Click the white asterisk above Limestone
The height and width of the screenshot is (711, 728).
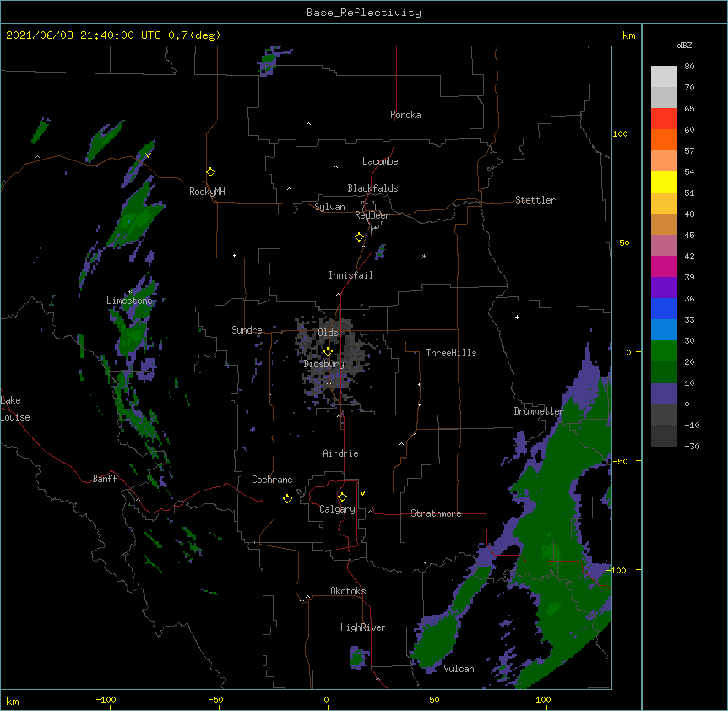coord(129,292)
